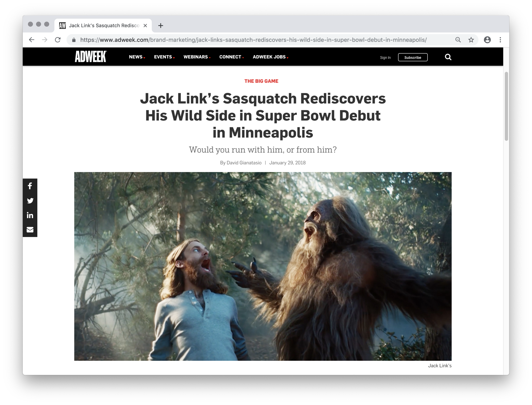This screenshot has height=405, width=532.
Task: Open author David Gianatasio's page
Action: [x=244, y=163]
